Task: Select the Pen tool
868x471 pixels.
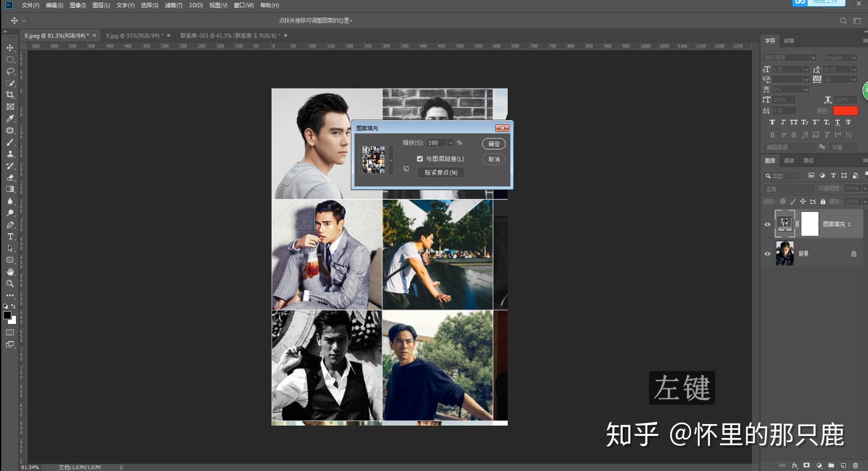Action: pos(10,225)
